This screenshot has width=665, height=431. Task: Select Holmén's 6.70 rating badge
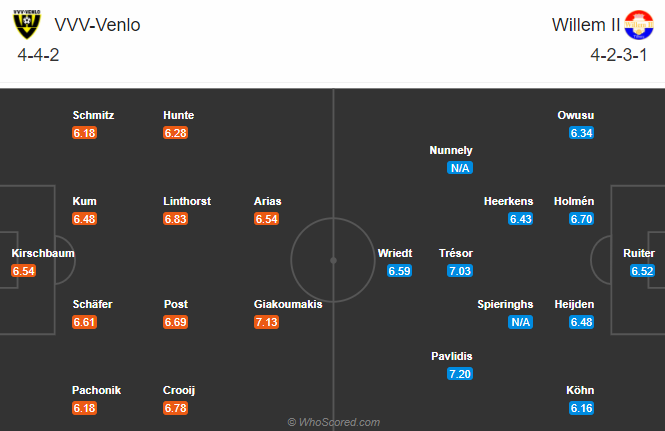tap(580, 218)
